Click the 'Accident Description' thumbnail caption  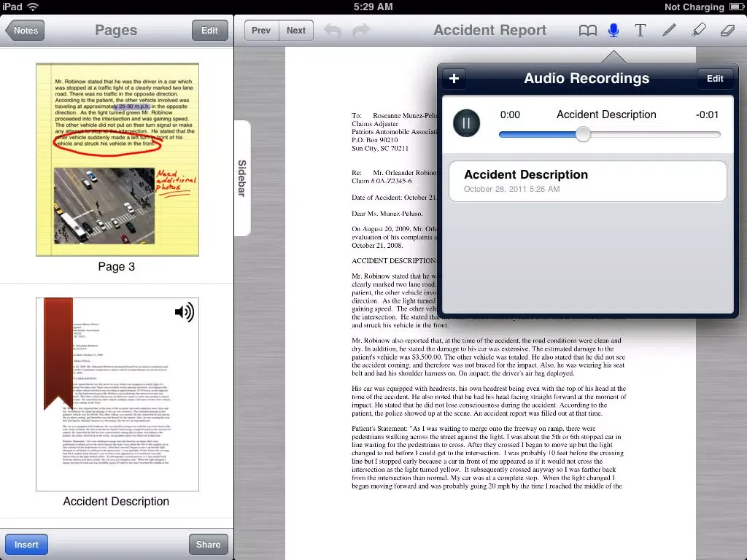click(x=116, y=502)
